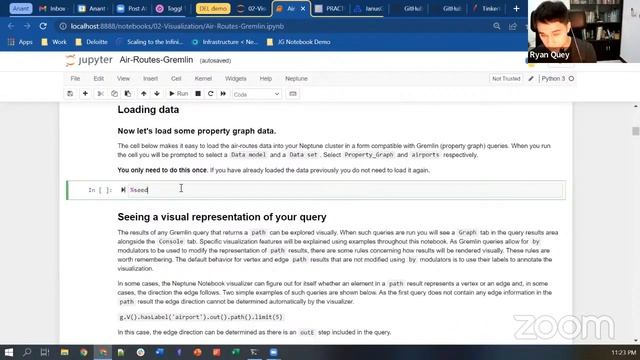Click the notebook vertical scrollbar thumb
The width and height of the screenshot is (640, 360).
click(636, 131)
